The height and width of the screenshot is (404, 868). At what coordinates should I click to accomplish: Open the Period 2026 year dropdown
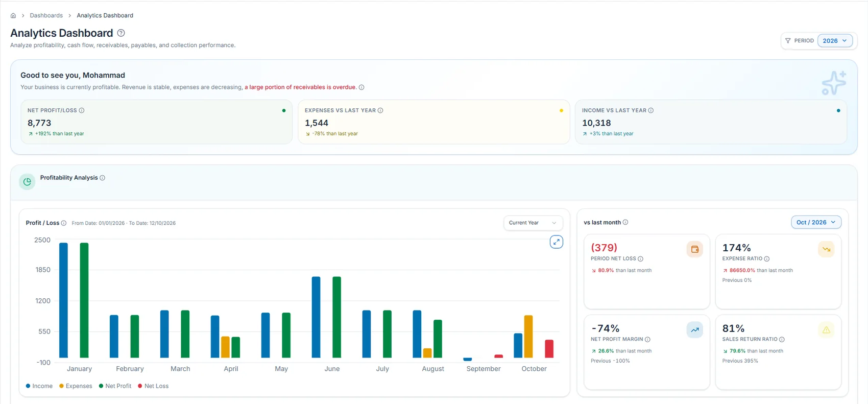[835, 41]
